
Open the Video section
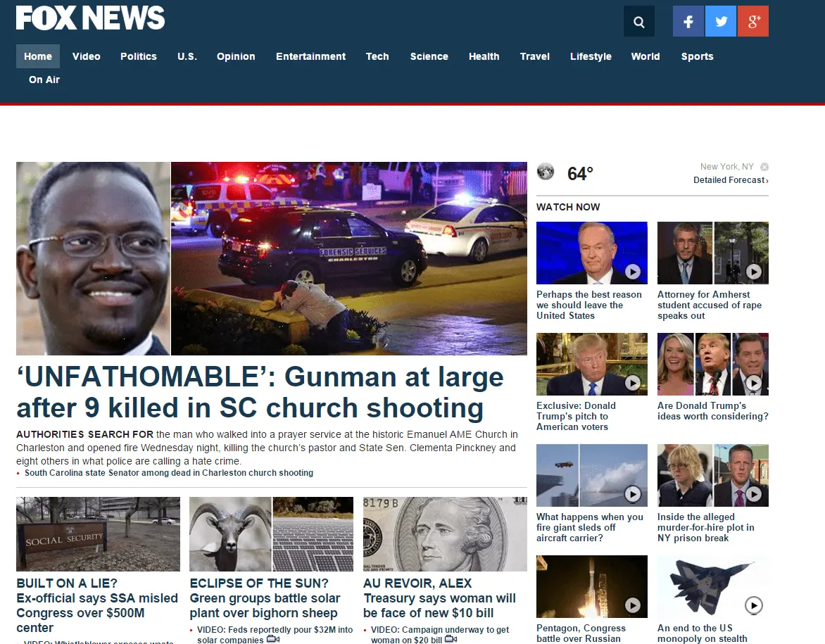(x=87, y=56)
